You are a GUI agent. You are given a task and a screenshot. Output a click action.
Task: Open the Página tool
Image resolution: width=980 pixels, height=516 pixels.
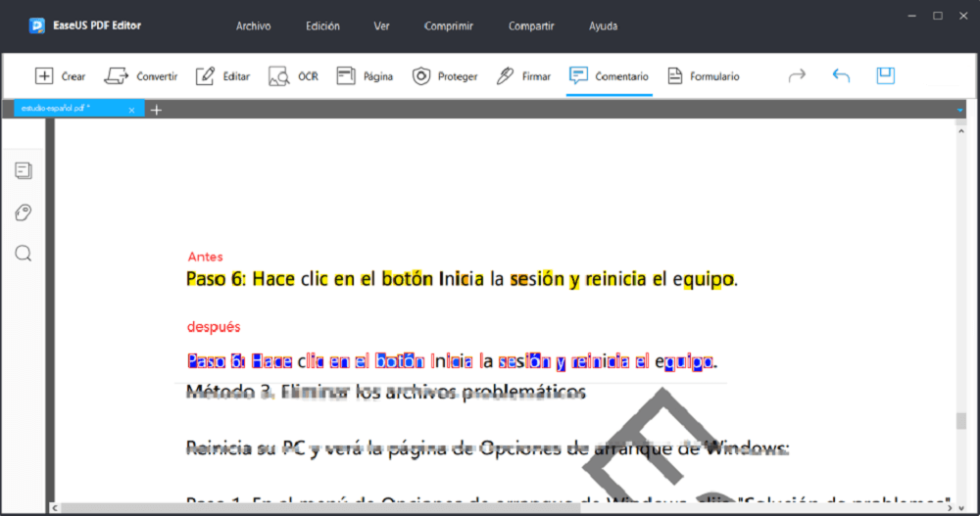coord(365,76)
